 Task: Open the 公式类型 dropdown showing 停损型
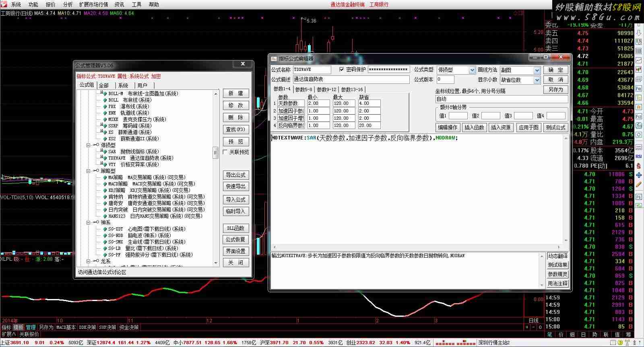tap(472, 70)
